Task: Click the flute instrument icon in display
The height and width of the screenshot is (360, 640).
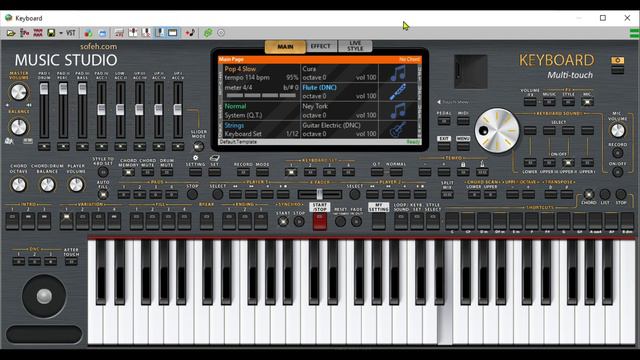Action: (x=398, y=92)
